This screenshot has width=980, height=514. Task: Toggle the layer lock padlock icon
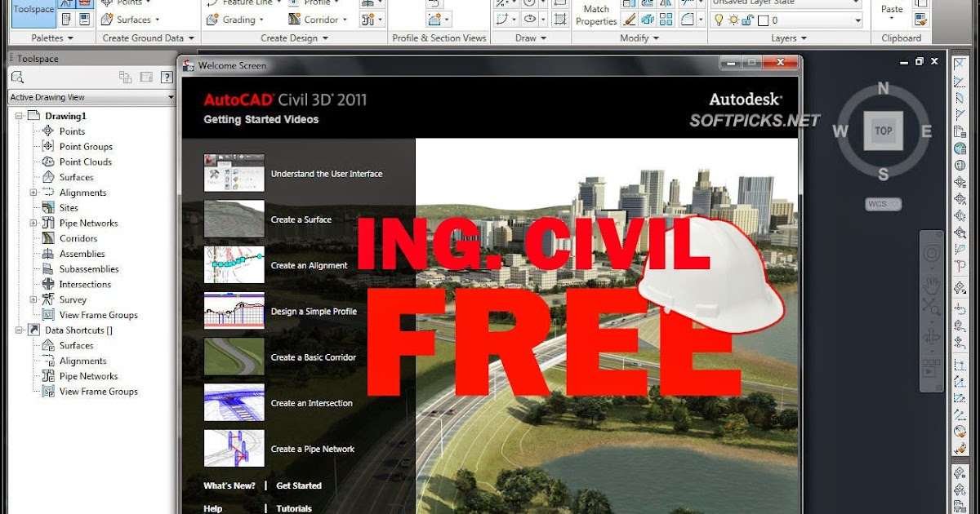point(746,20)
